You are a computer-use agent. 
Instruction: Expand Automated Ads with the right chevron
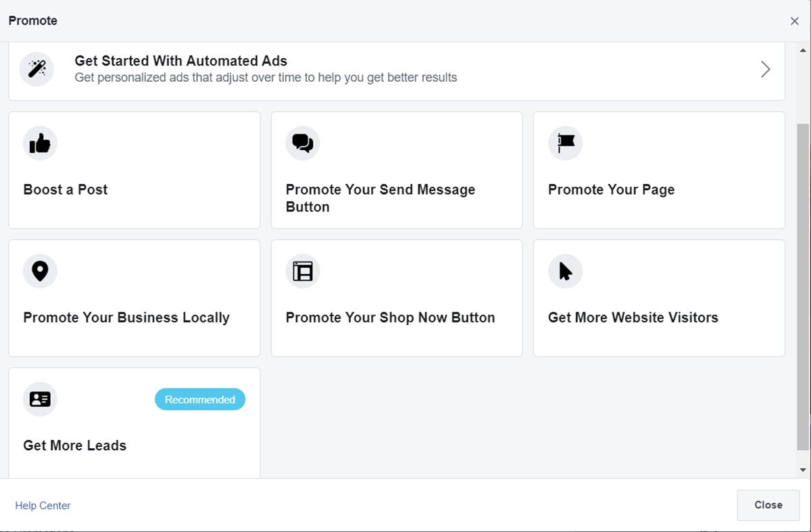point(765,69)
